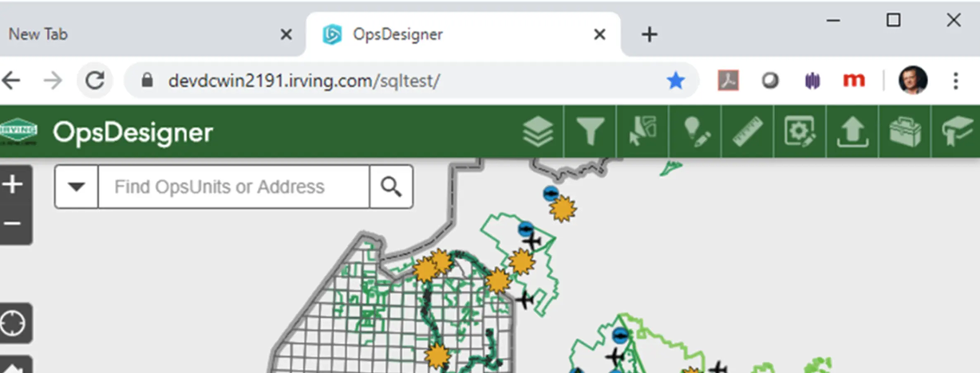Screen dimensions: 980x373
Task: Expand the search type dropdown arrow
Action: [77, 187]
